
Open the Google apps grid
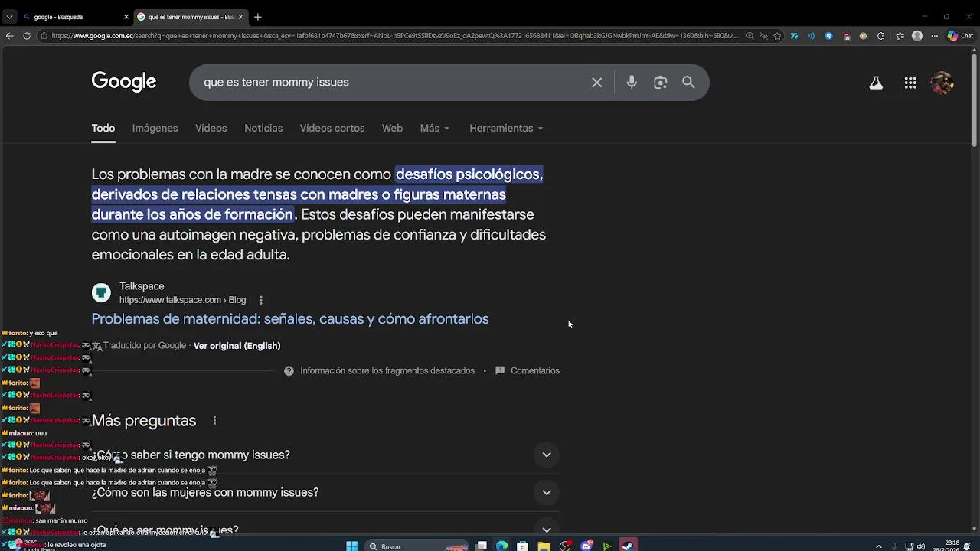click(x=910, y=83)
